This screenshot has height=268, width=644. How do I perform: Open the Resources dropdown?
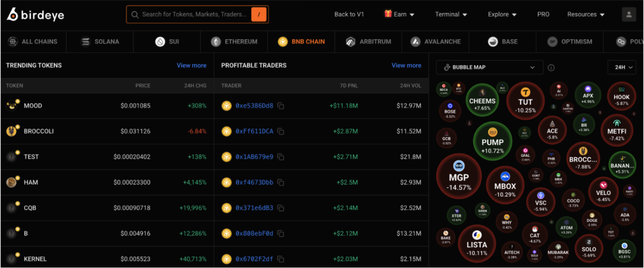pyautogui.click(x=586, y=14)
